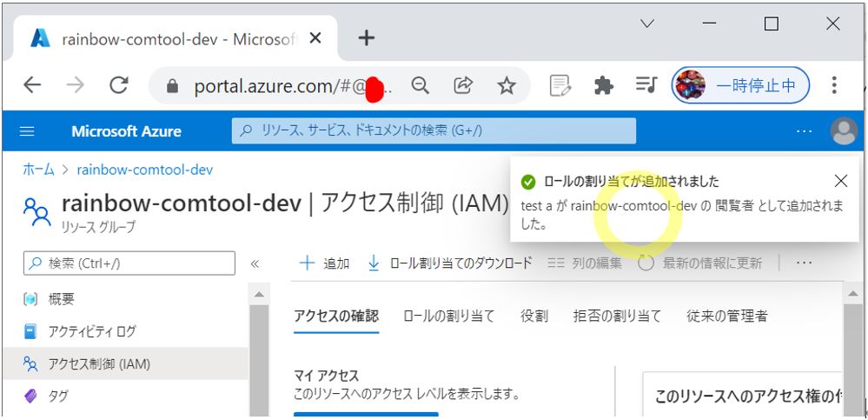This screenshot has height=420, width=868.
Task: Switch to アクセスの確認 tab
Action: click(336, 316)
